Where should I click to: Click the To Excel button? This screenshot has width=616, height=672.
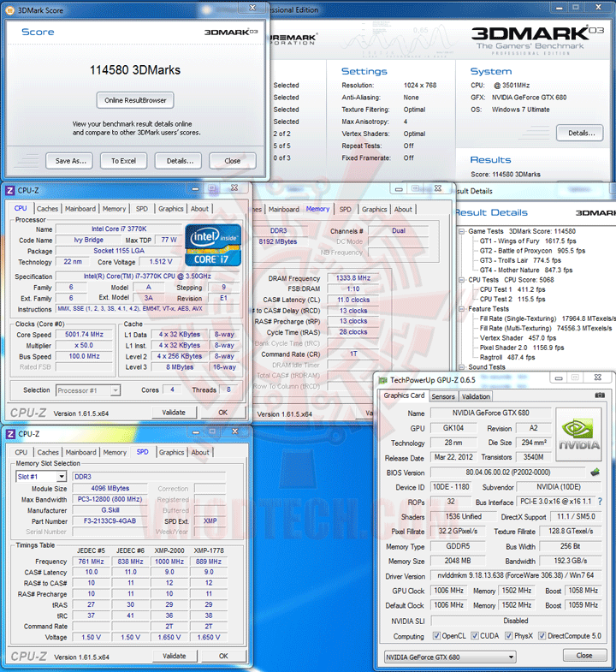(x=123, y=161)
